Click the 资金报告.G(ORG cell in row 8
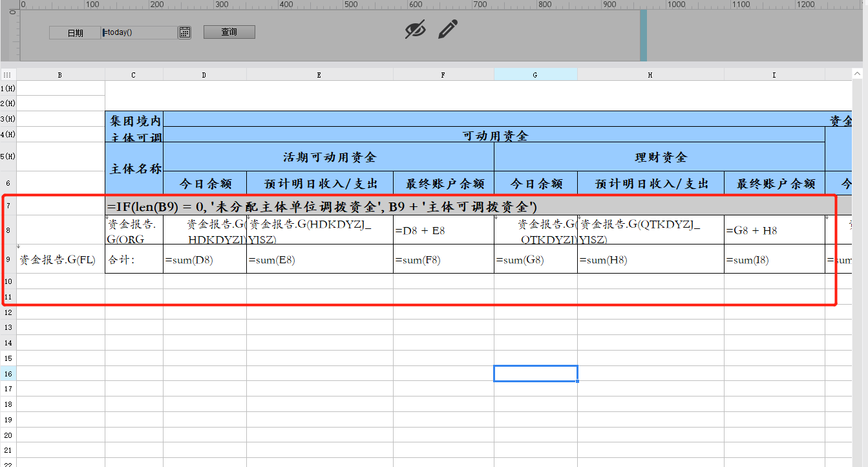This screenshot has height=467, width=868. [x=134, y=230]
